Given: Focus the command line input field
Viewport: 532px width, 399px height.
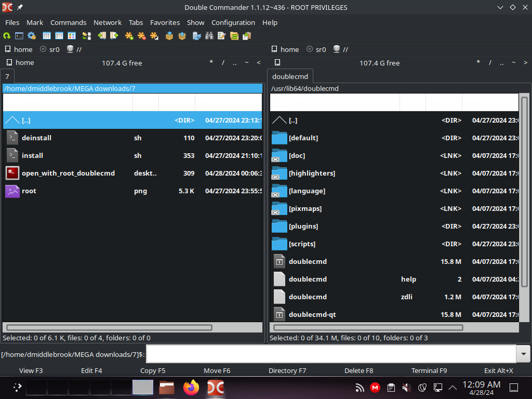Looking at the screenshot, I should pyautogui.click(x=331, y=354).
